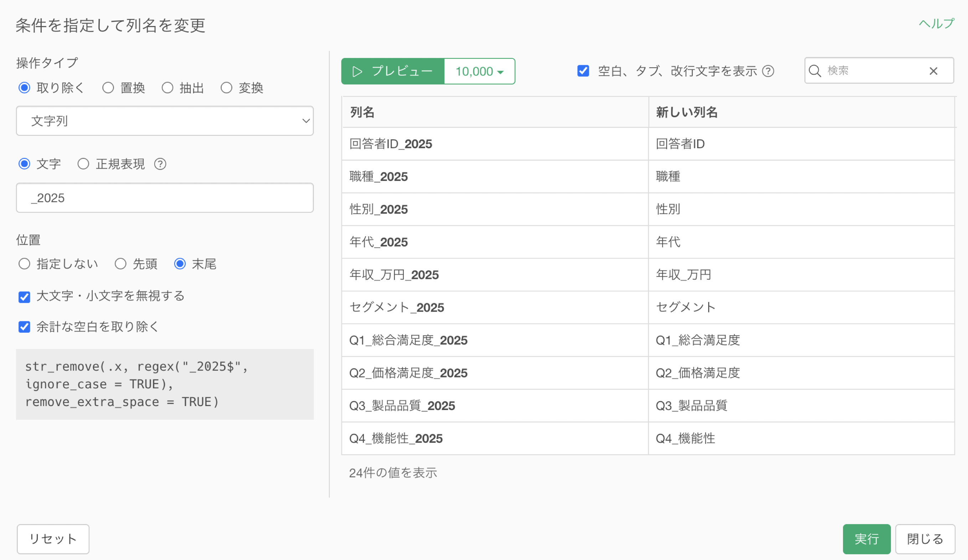The height and width of the screenshot is (560, 968).
Task: Click the 年収_万円_2025 cell
Action: coord(495,275)
